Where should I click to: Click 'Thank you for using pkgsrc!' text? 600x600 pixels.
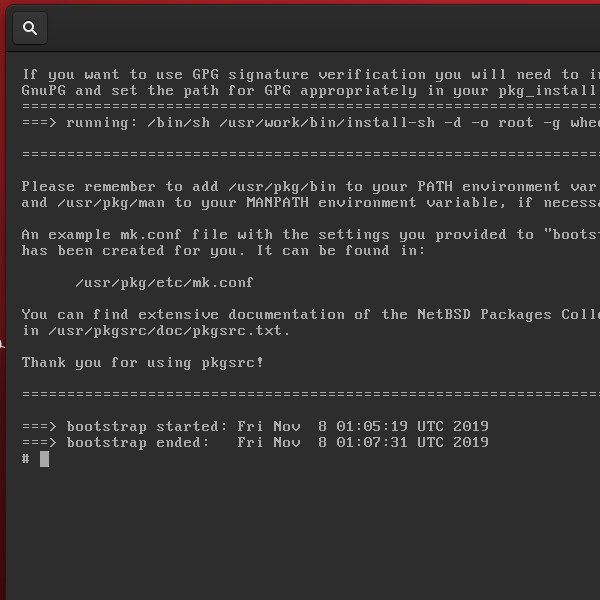(x=143, y=363)
